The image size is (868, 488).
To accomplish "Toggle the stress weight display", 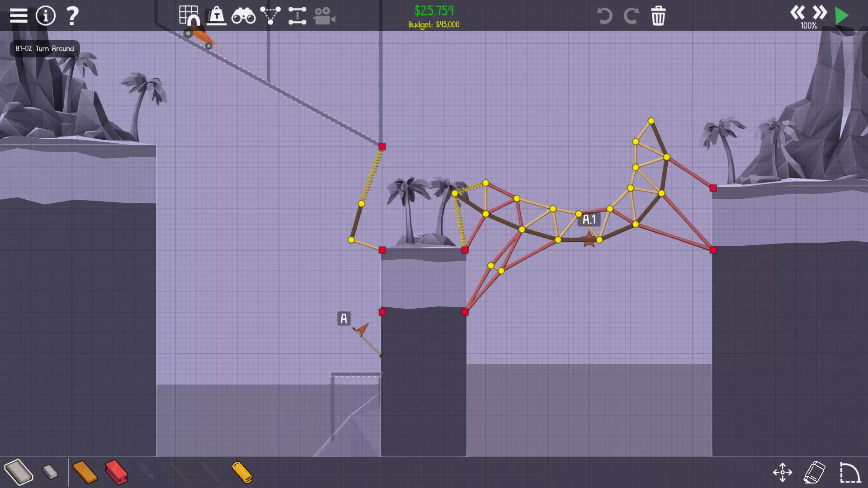I will point(217,16).
